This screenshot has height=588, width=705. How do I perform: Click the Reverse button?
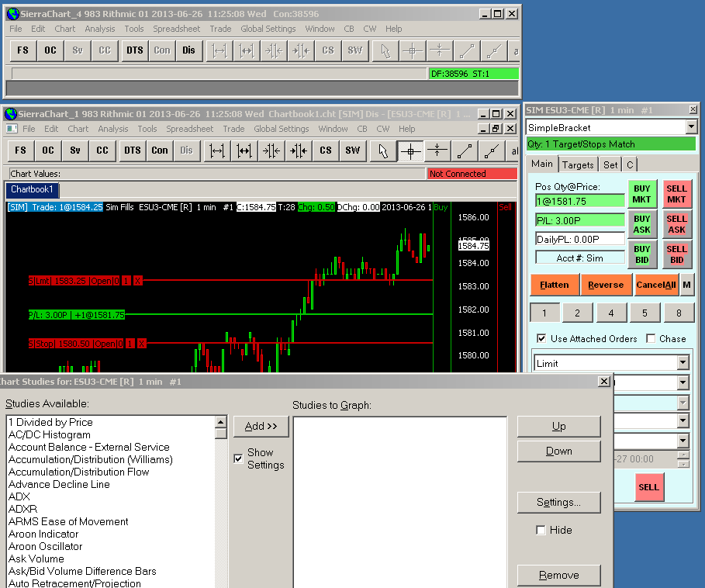coord(606,285)
